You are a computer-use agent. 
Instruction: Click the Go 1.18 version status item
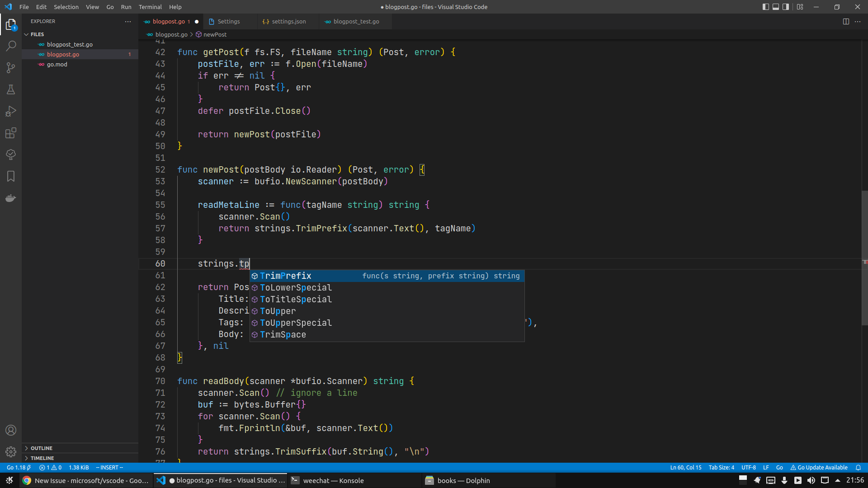(x=19, y=468)
